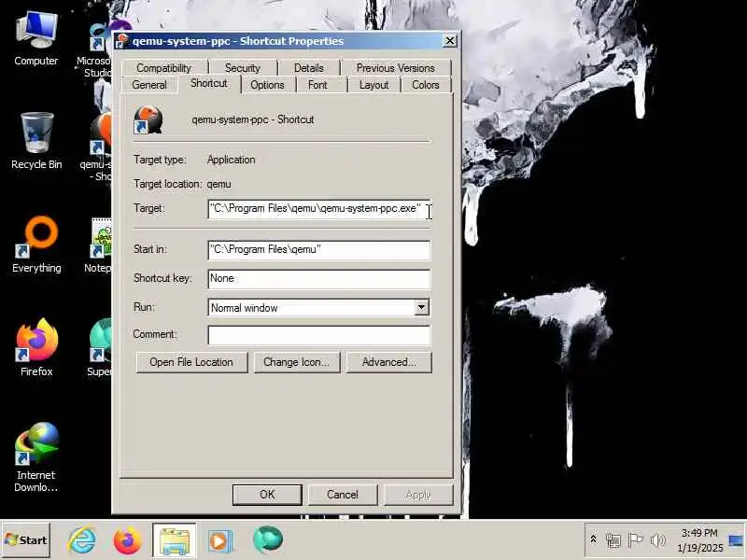747x560 pixels.
Task: Switch to the Previous Versions tab
Action: click(395, 68)
